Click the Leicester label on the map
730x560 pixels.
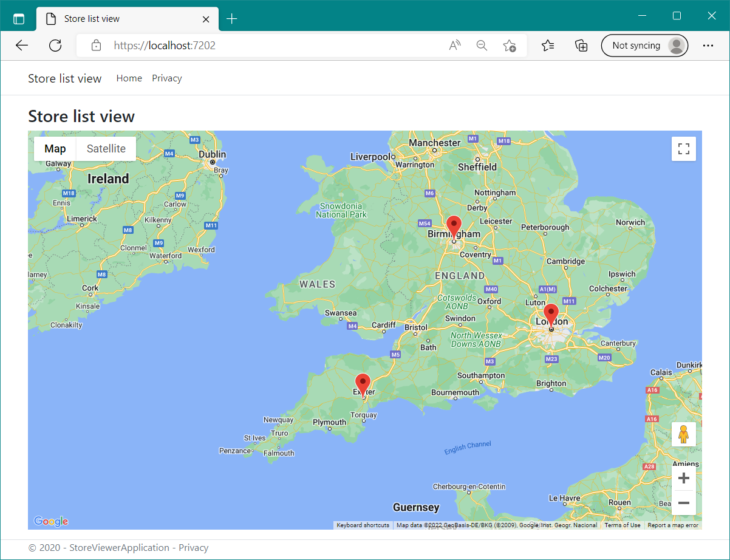496,221
